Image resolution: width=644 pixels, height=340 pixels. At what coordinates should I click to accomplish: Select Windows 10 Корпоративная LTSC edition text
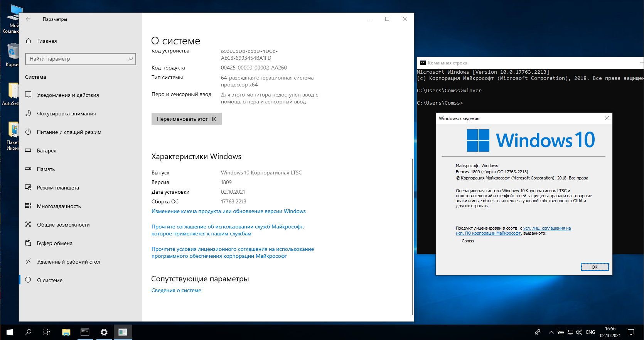point(261,173)
